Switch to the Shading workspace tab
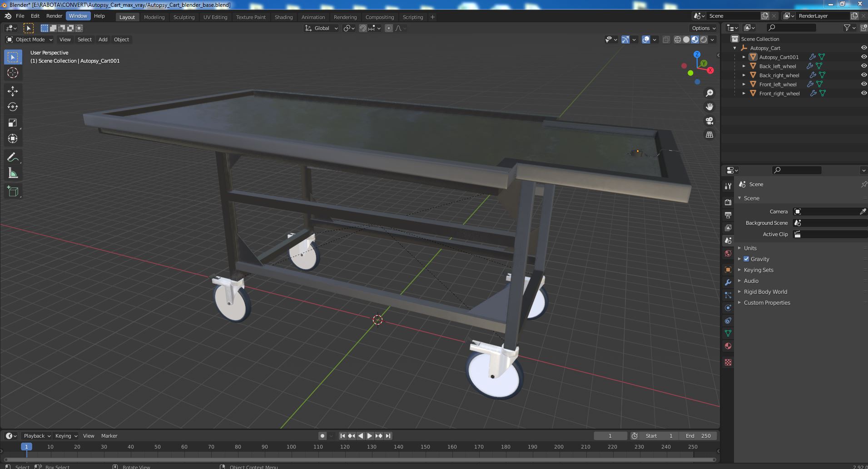The height and width of the screenshot is (469, 868). (x=283, y=17)
